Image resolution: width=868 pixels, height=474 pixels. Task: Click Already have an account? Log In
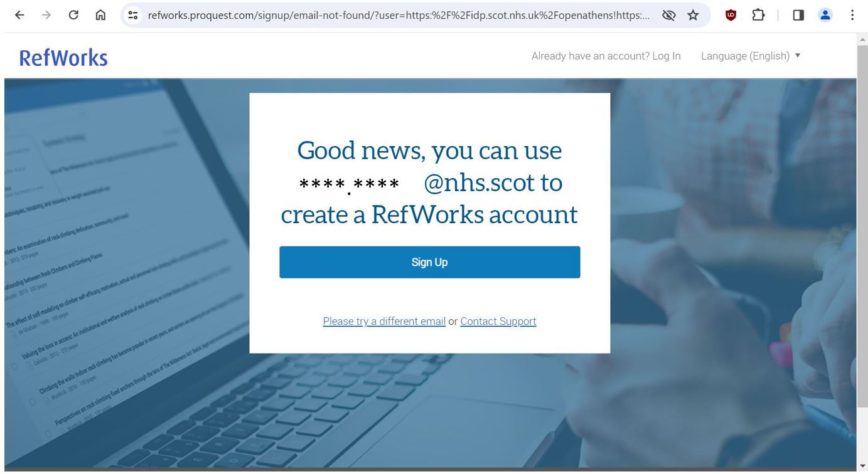coord(606,56)
